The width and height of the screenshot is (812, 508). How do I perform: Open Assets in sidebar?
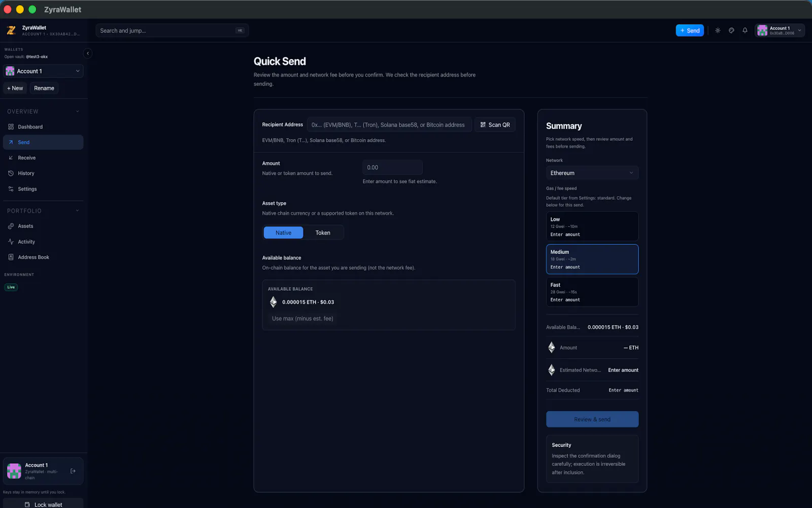[x=43, y=226]
